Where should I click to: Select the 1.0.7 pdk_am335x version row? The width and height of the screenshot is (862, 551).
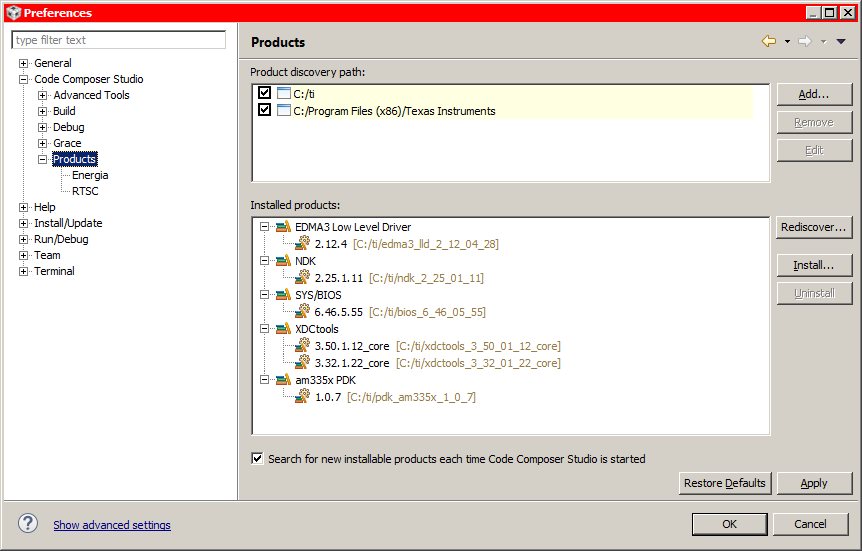tap(395, 397)
